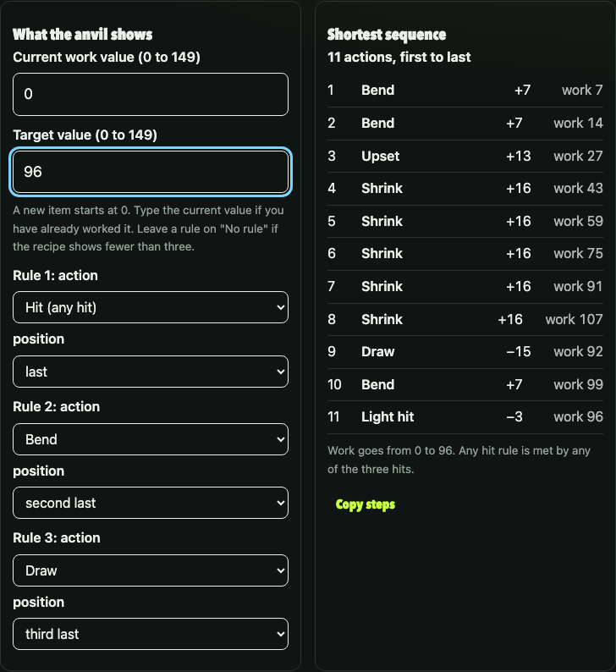Click the '−15' value in step 9
Image resolution: width=616 pixels, height=672 pixels.
click(519, 351)
